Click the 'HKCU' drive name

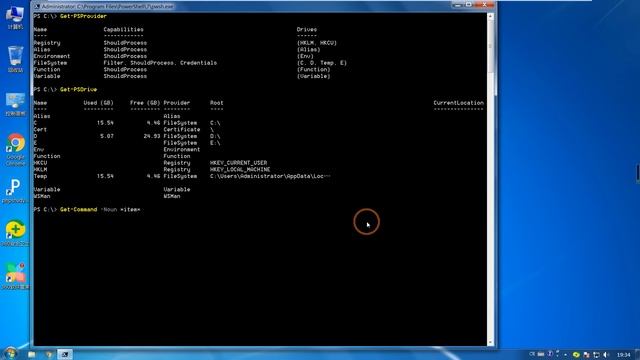40,163
